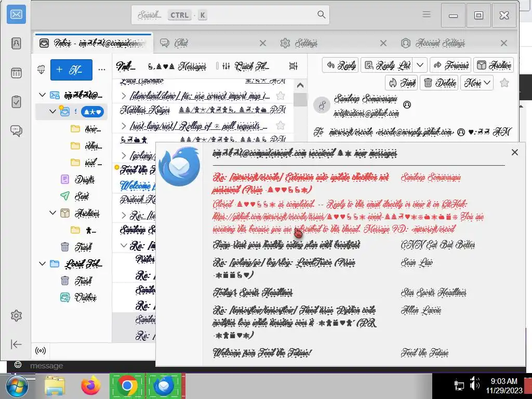
Task: Open the Tasks space
Action: point(16,102)
